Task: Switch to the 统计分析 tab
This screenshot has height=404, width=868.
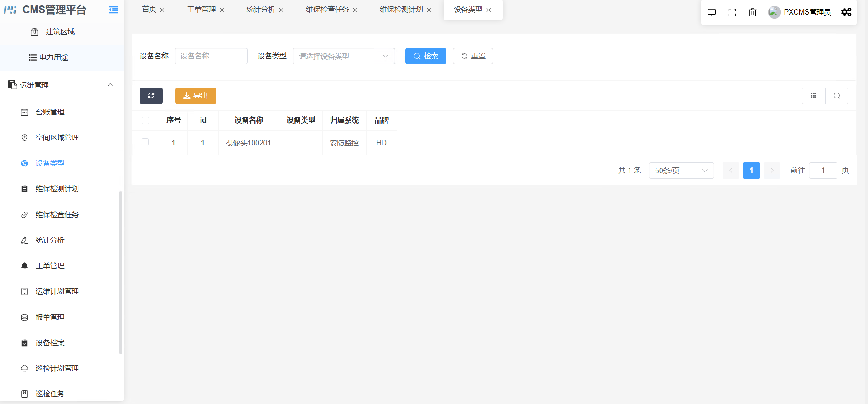Action: 261,10
